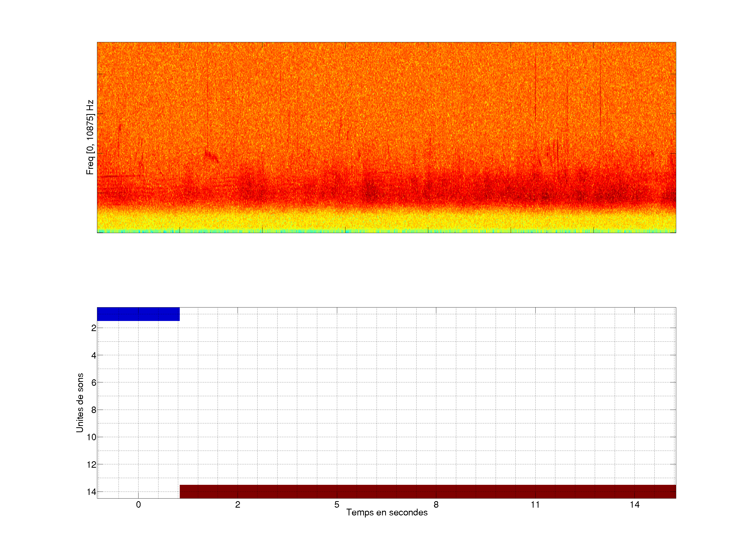Image resolution: width=747 pixels, height=560 pixels.
Task: Click x-axis tick label 0
Action: coord(139,505)
